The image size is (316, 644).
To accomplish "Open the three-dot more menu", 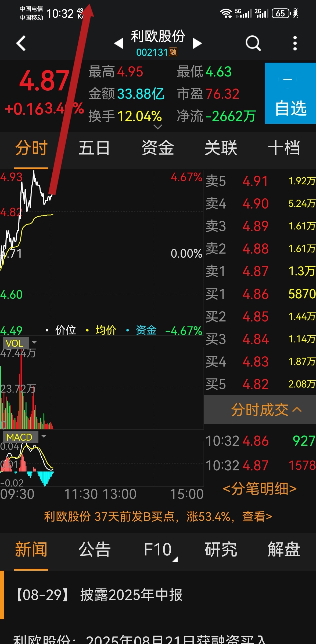I will coord(295,43).
